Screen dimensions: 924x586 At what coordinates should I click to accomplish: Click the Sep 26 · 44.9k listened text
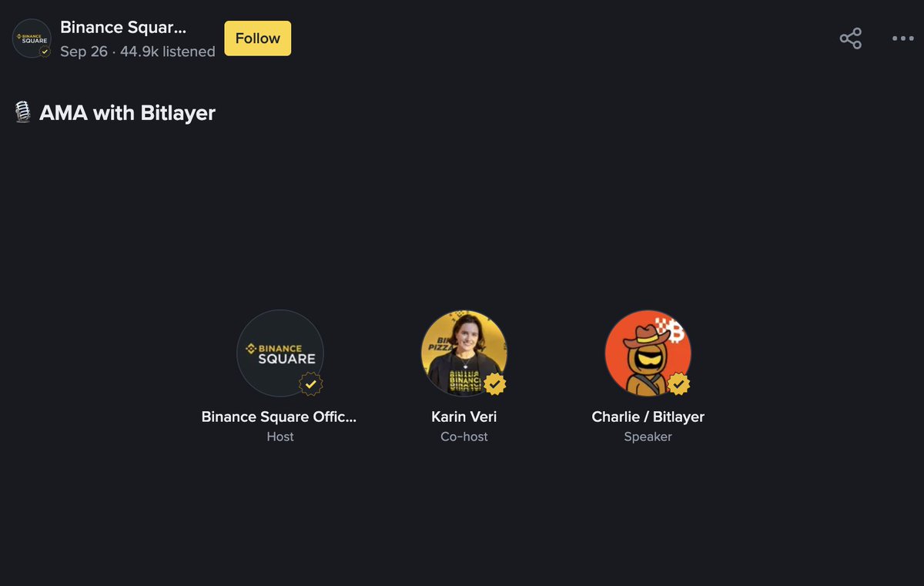point(138,52)
